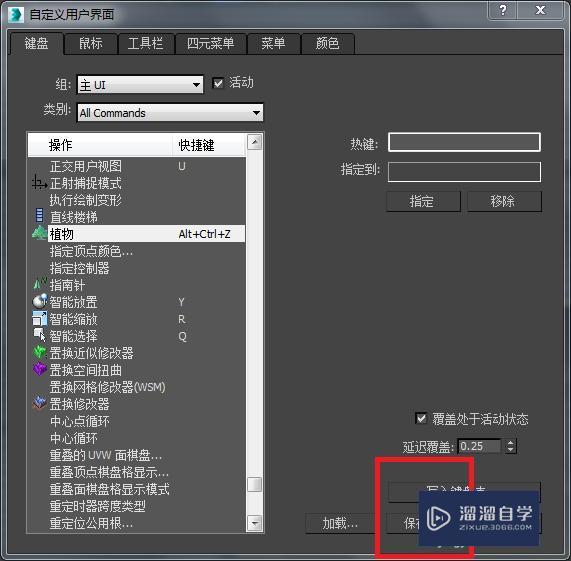Click the Ortho Snap mode icon (正射捕捉模式)
The image size is (571, 561).
tap(39, 182)
